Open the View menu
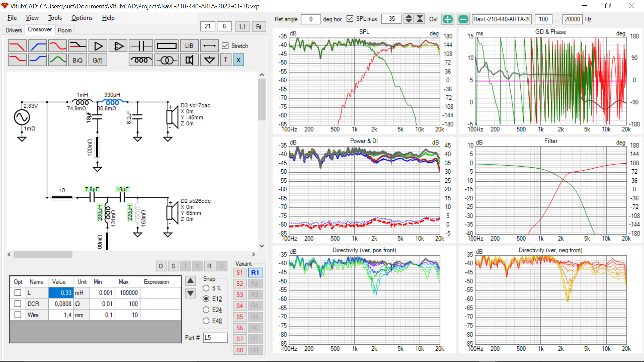Viewport: 644px width, 362px height. [32, 18]
